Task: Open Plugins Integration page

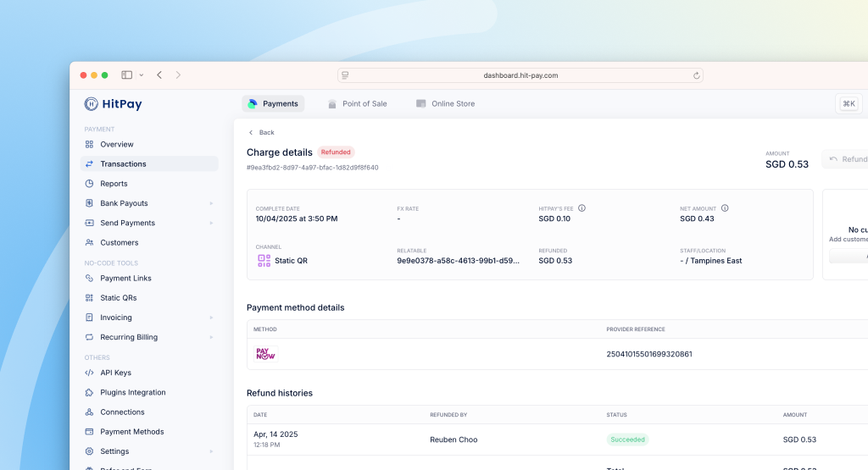Action: pyautogui.click(x=149, y=392)
